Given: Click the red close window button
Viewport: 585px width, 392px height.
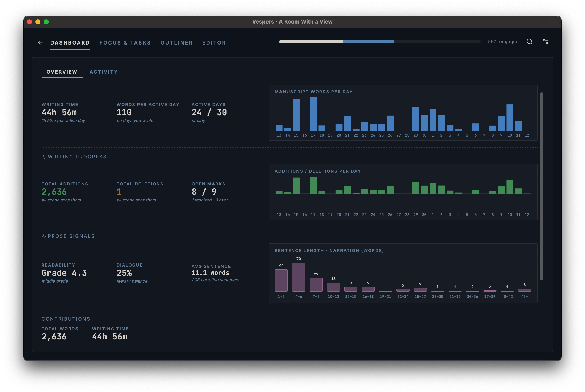Looking at the screenshot, I should coord(29,22).
